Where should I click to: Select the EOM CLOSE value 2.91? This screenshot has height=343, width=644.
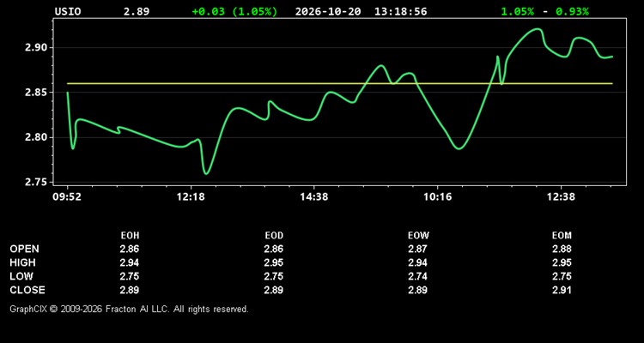[x=562, y=290]
